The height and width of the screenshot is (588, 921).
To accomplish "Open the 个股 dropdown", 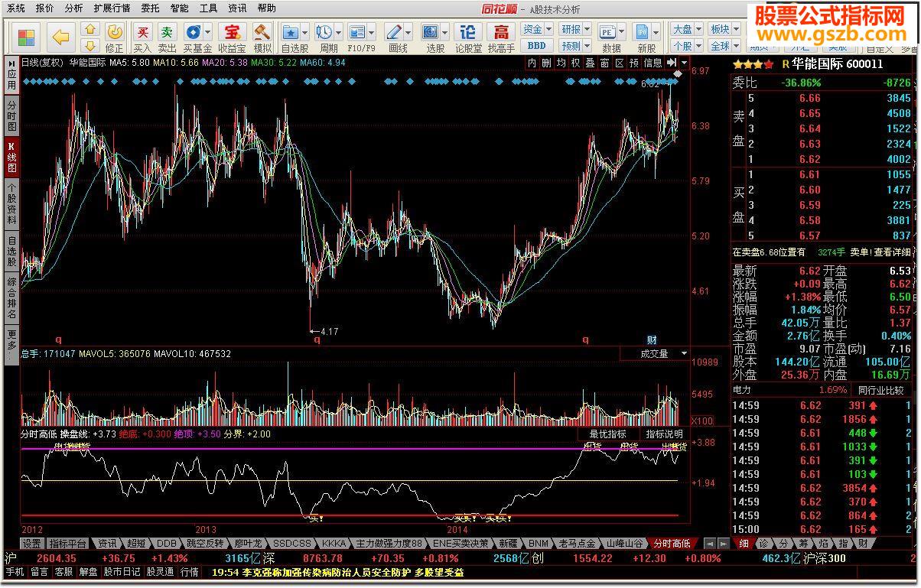I will [x=687, y=46].
